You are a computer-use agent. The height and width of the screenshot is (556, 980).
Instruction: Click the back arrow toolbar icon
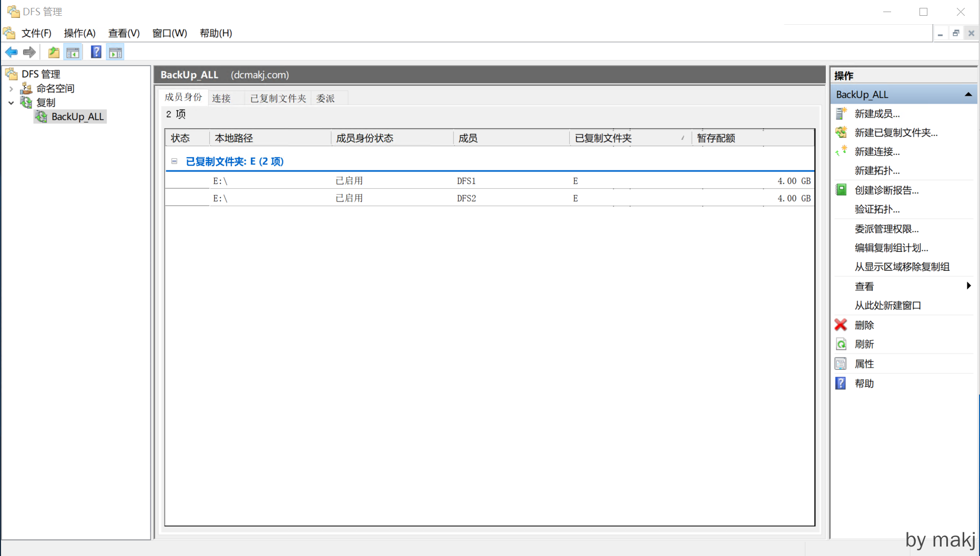tap(11, 52)
